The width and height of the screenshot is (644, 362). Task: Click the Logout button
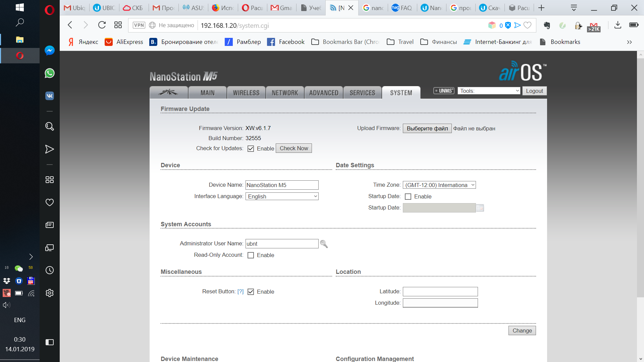coord(534,91)
